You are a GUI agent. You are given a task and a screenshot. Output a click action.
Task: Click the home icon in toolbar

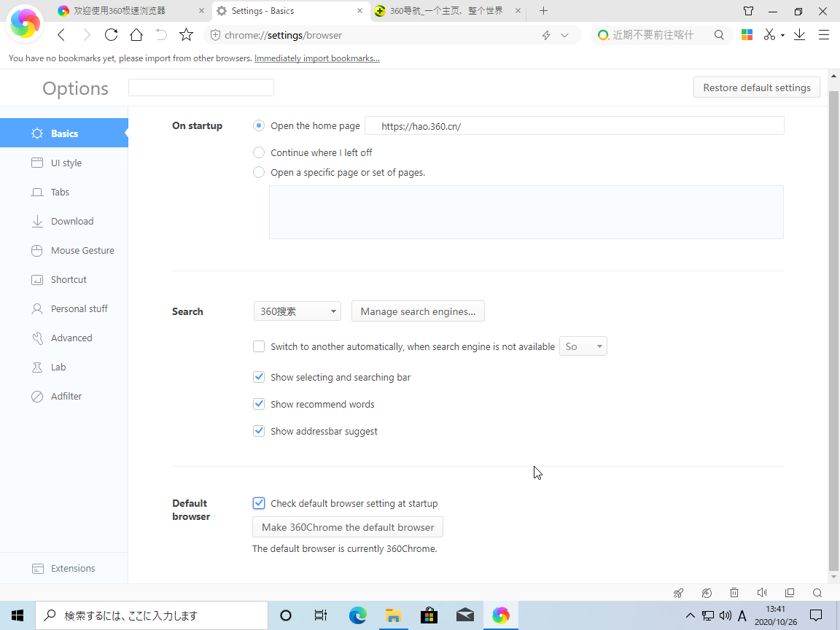point(136,35)
